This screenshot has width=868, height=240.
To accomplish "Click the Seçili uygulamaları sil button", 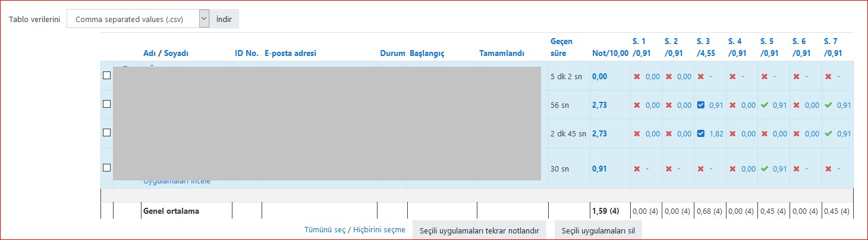I will point(598,230).
